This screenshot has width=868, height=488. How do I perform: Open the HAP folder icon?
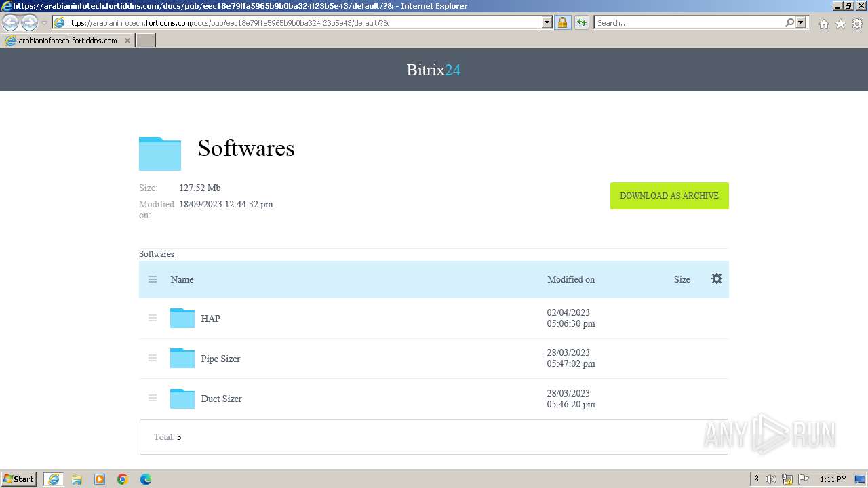coord(182,318)
